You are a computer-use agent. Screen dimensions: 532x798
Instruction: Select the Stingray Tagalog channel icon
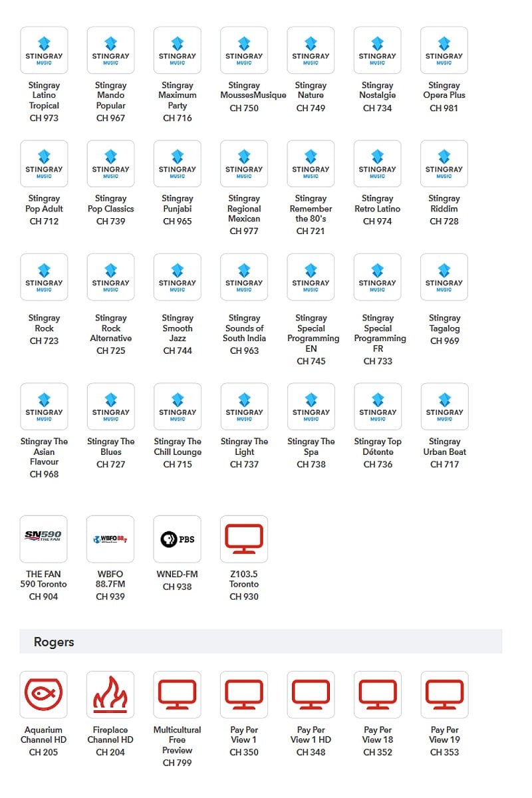click(444, 277)
